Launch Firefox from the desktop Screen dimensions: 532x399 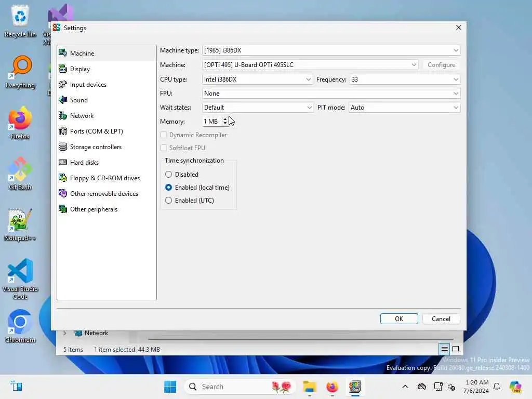tap(20, 123)
